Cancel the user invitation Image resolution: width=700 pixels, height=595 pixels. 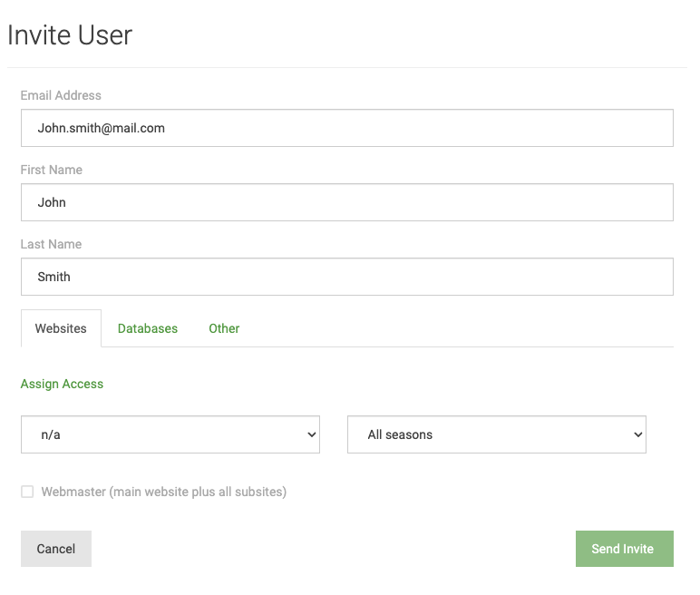click(56, 549)
